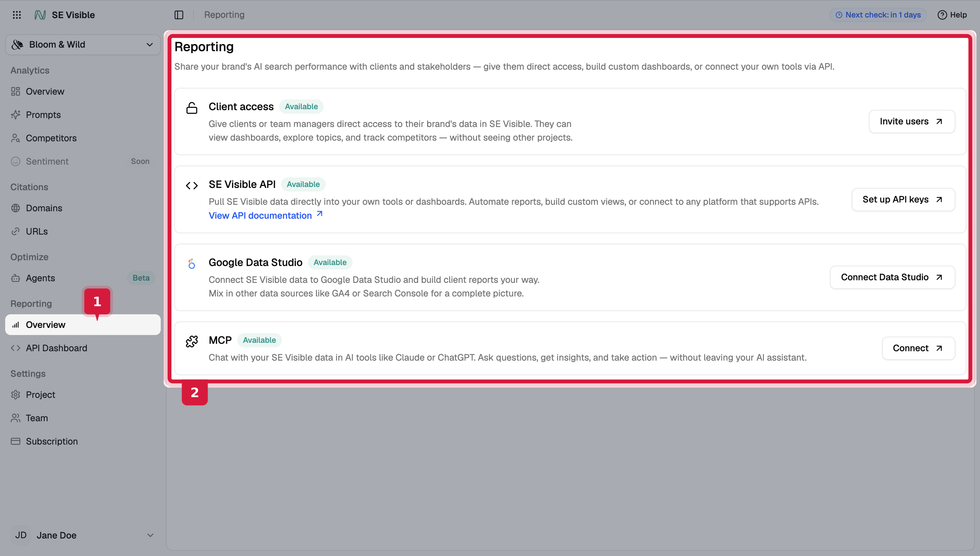Image resolution: width=980 pixels, height=556 pixels.
Task: Click the Help question mark icon
Action: point(942,15)
